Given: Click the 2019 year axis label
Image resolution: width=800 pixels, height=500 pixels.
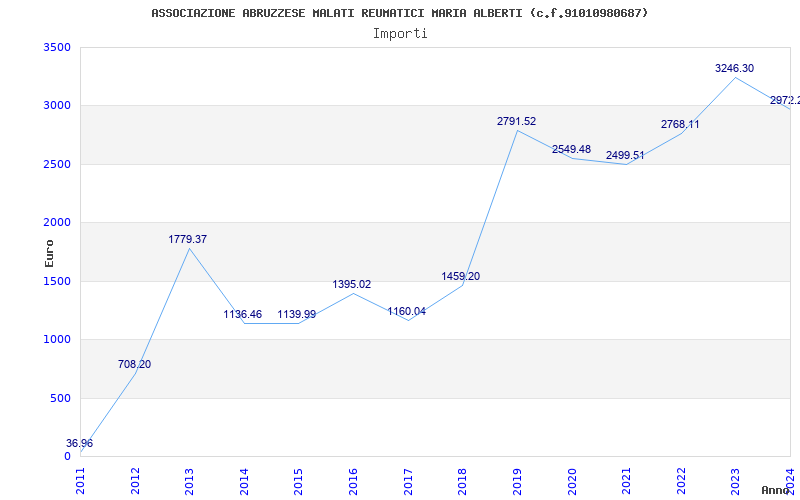Looking at the screenshot, I should pyautogui.click(x=517, y=481).
